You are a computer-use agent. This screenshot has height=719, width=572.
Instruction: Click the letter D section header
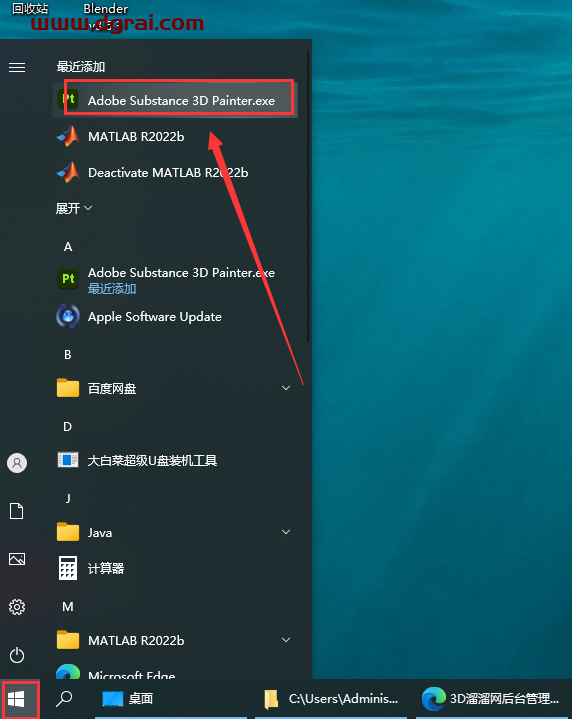point(68,426)
